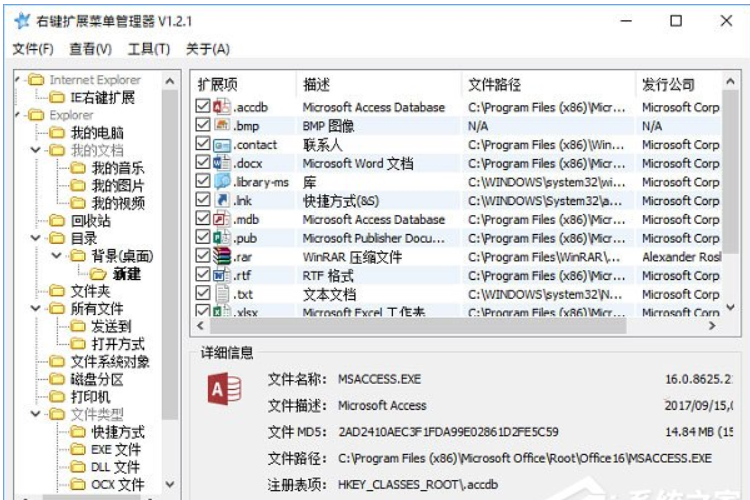The image size is (750, 500).
Task: Select 快捷方式 under 文件类型
Action: [118, 432]
